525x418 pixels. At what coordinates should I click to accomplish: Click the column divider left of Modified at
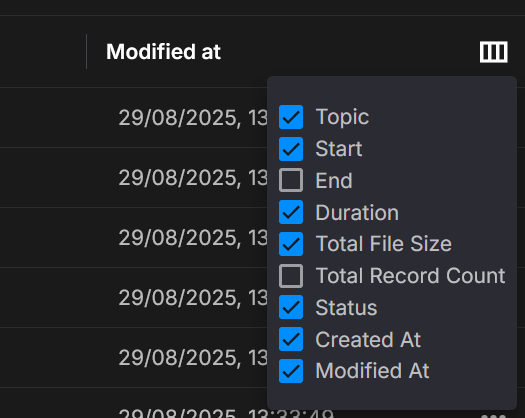coord(87,52)
